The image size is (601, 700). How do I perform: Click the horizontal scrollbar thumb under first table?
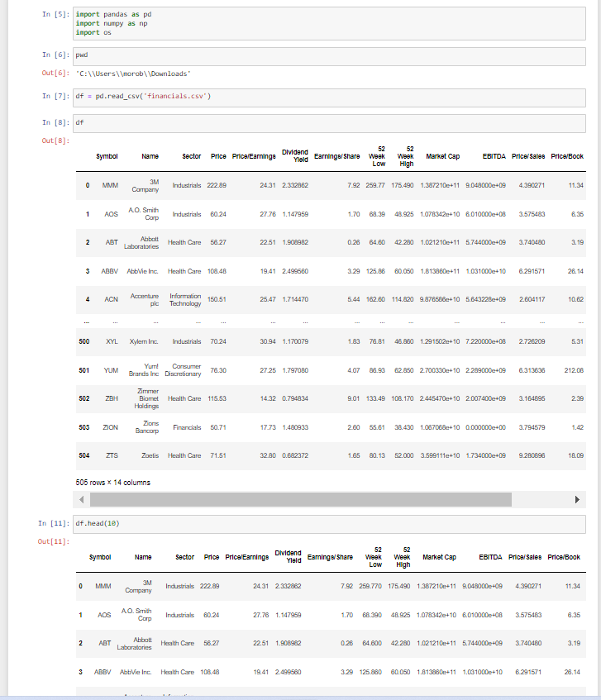tap(301, 499)
